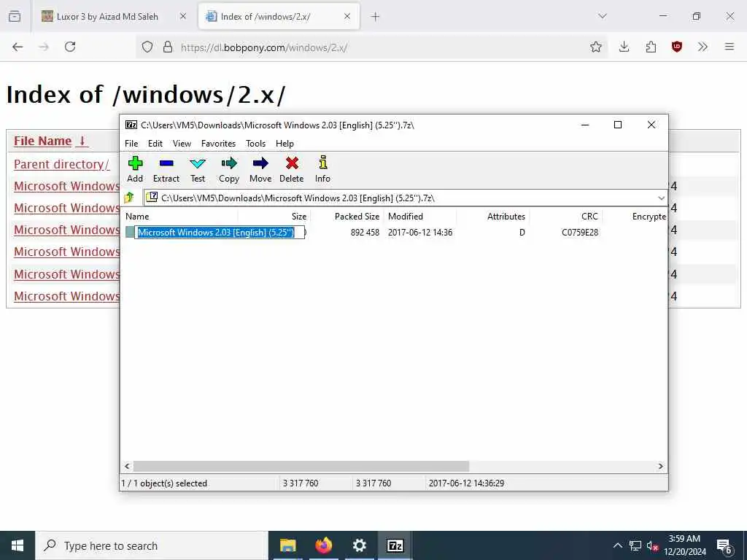Click the scrollbar right arrow in 7-Zip
This screenshot has width=747, height=560.
(660, 466)
